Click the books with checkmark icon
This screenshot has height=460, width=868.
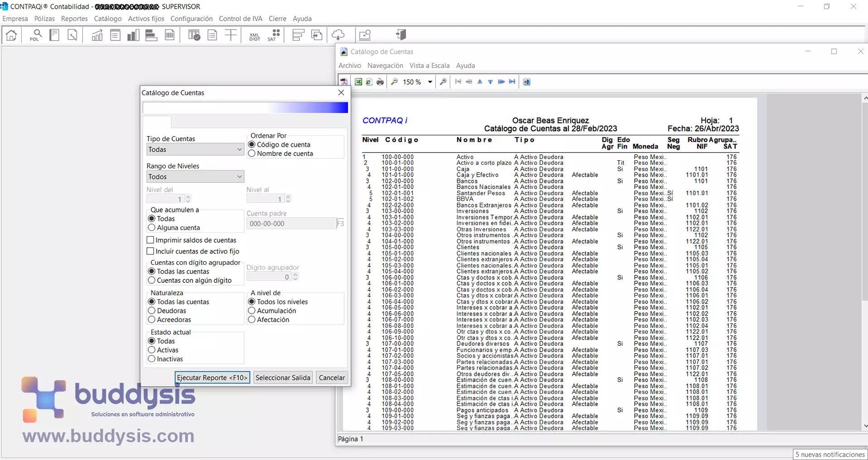click(x=194, y=35)
